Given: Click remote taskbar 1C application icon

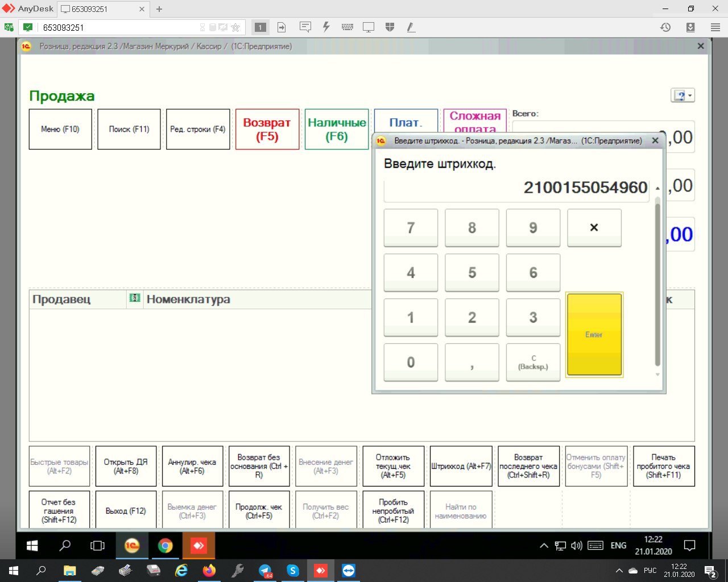Looking at the screenshot, I should pos(132,546).
